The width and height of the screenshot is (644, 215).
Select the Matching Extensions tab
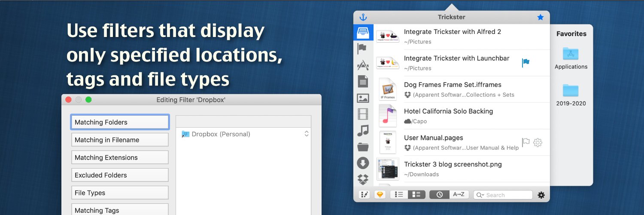tap(120, 157)
